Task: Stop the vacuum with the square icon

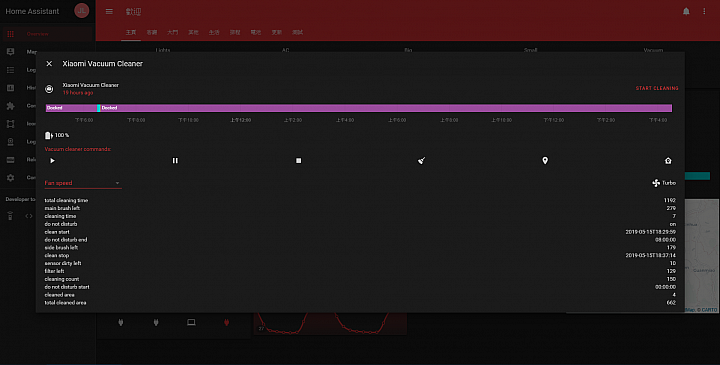Action: click(298, 161)
